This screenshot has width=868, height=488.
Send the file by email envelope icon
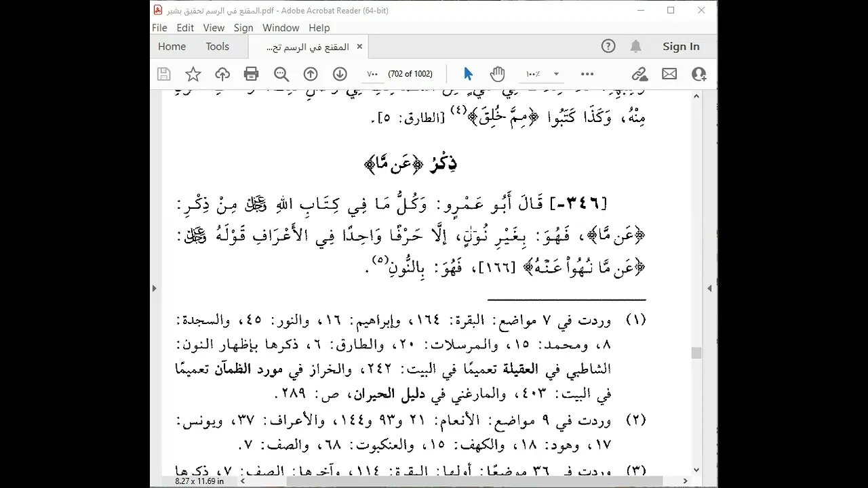pos(669,74)
